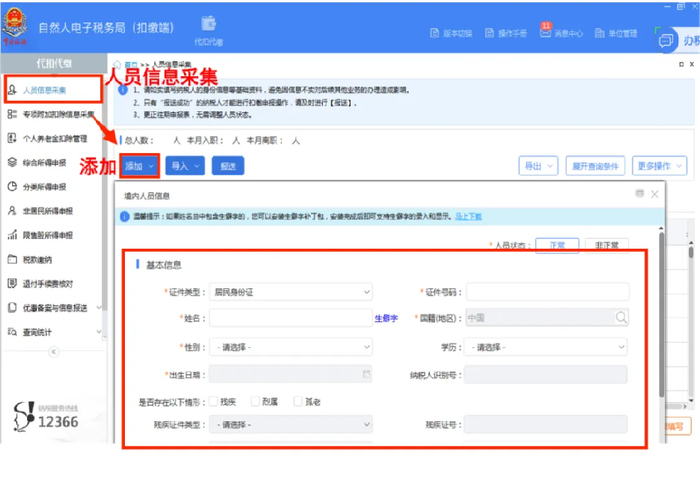Open the calendar icon in 出生日期 field
The image size is (700, 484).
point(366,374)
